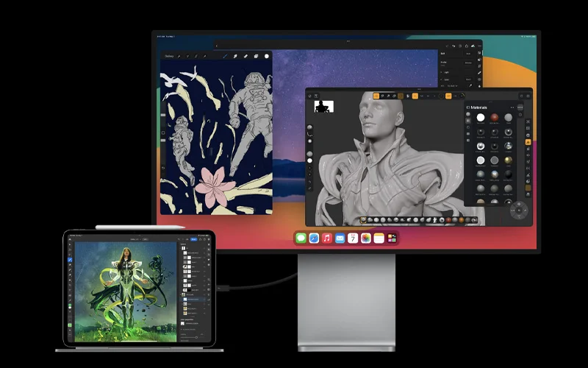Select the highlighted orange icon in right sculpt sidebar

tap(528, 141)
